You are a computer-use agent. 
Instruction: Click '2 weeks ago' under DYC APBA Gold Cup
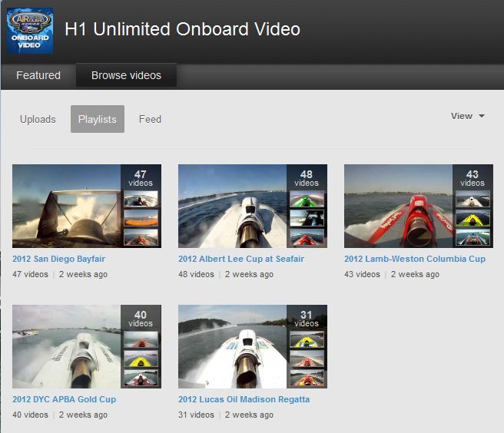pyautogui.click(x=83, y=415)
